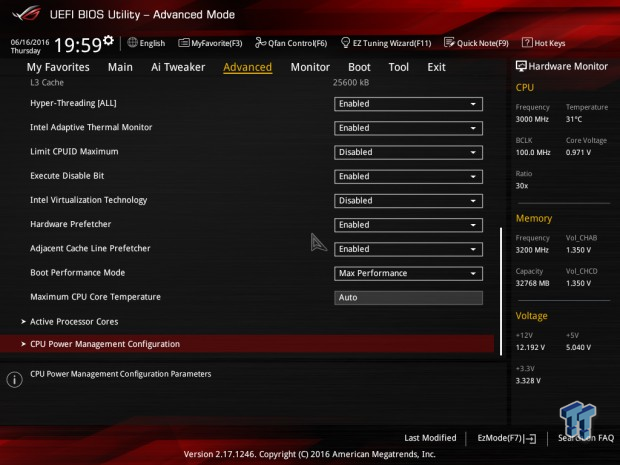Screen dimensions: 620x465
Task: Open clock settings gear icon
Action: (x=108, y=40)
